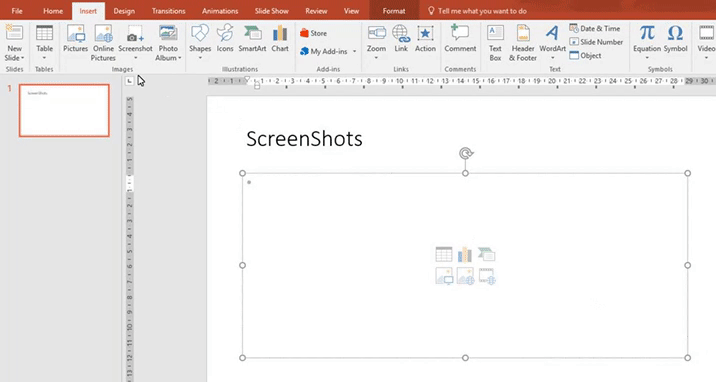
Task: Click the Video icon
Action: point(706,33)
